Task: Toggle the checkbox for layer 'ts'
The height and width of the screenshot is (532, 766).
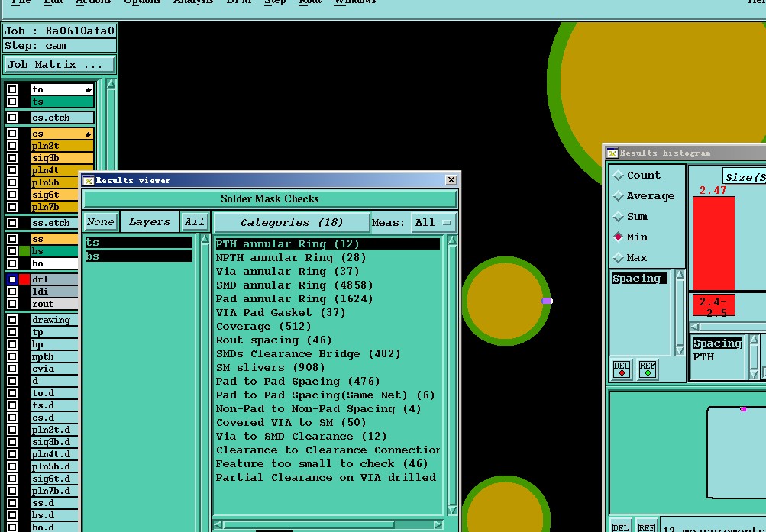Action: coord(12,102)
